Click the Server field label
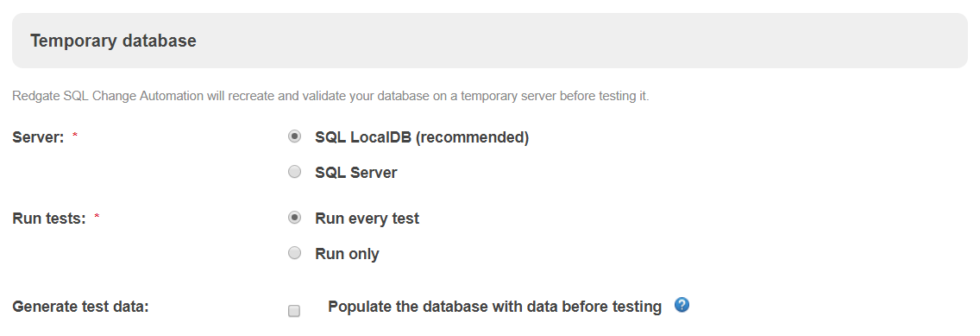 (38, 137)
